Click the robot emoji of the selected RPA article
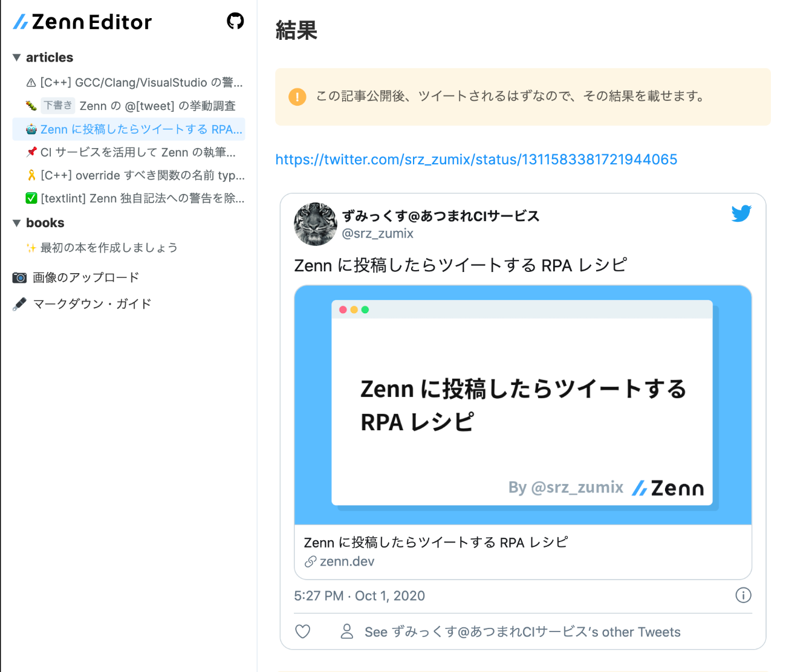This screenshot has width=786, height=672. point(31,129)
